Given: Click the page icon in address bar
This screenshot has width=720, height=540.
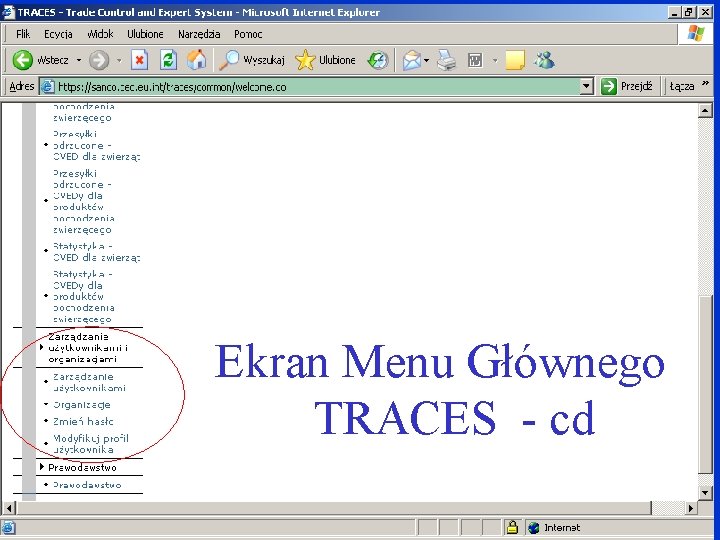Looking at the screenshot, I should tap(47, 86).
